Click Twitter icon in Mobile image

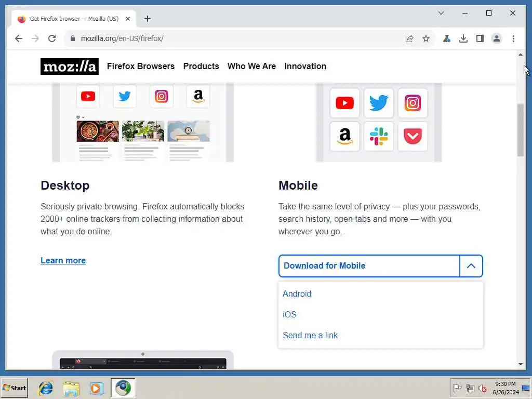click(x=379, y=103)
